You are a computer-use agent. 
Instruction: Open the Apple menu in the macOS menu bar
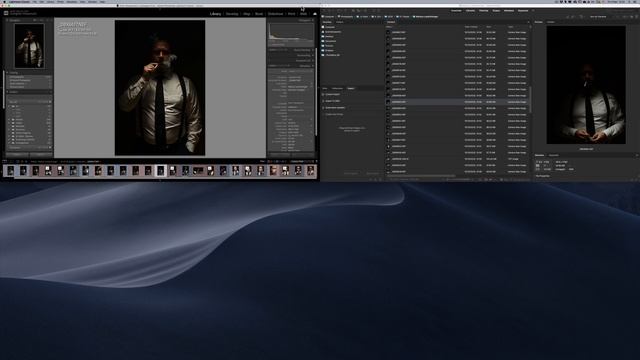(3, 2)
